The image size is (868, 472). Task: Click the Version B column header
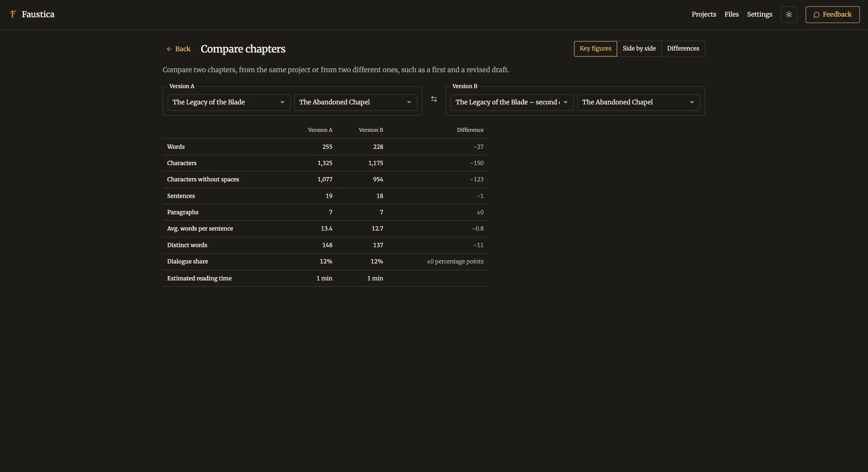(371, 130)
